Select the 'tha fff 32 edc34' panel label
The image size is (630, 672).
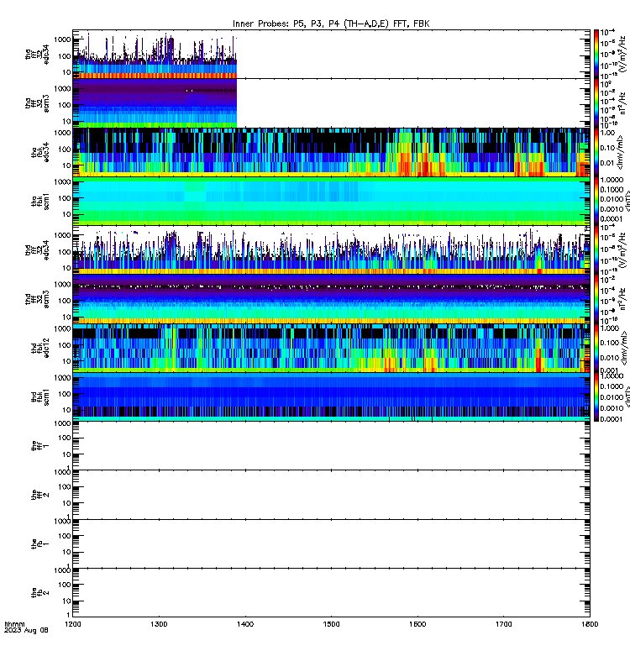(37, 55)
